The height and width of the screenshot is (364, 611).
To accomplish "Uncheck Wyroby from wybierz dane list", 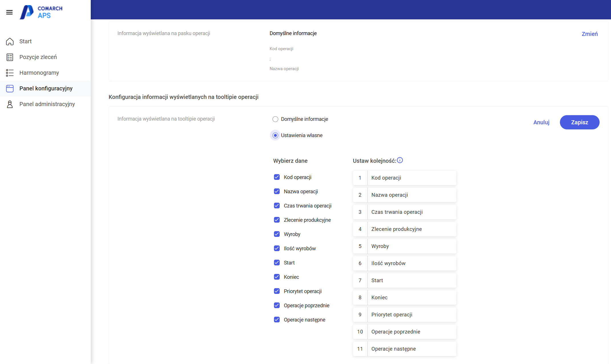I will [x=276, y=234].
